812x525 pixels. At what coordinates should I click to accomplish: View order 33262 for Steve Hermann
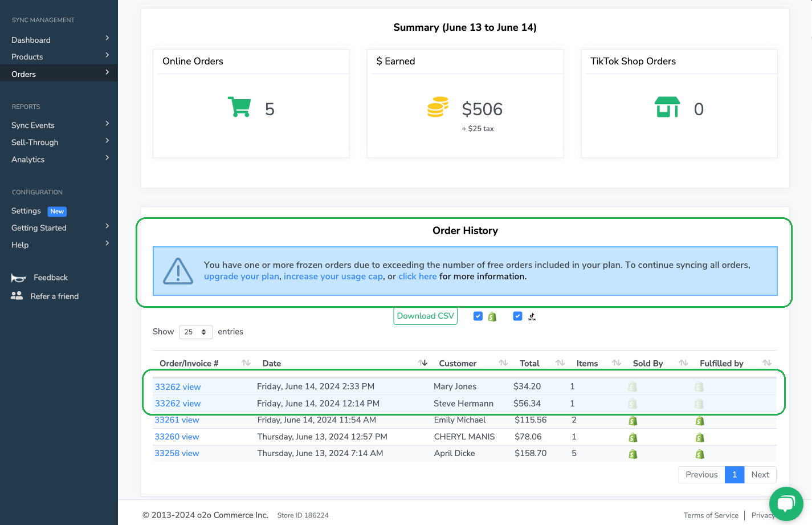(x=178, y=404)
